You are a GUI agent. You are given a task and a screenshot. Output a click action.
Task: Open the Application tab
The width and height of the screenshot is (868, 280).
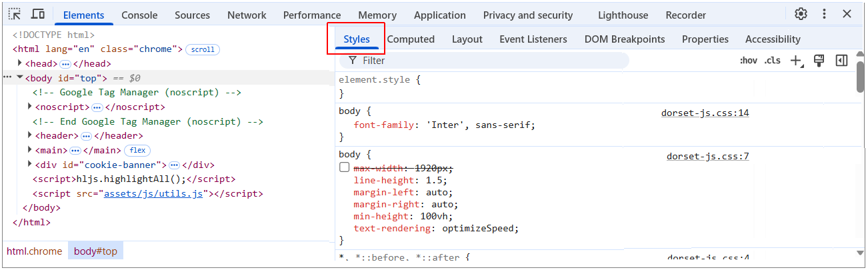coord(440,15)
